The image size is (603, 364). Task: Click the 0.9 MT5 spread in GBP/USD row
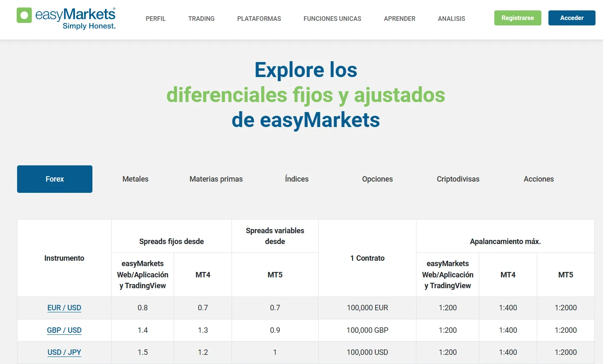[x=275, y=330]
